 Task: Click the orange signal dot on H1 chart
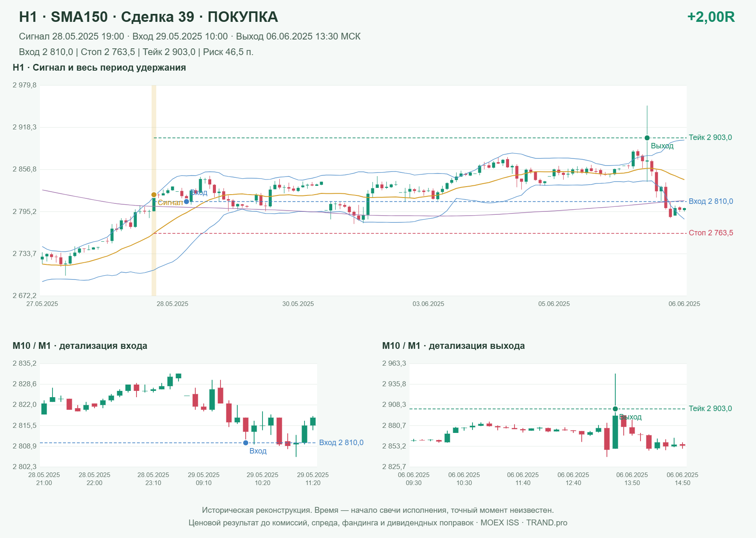[154, 195]
